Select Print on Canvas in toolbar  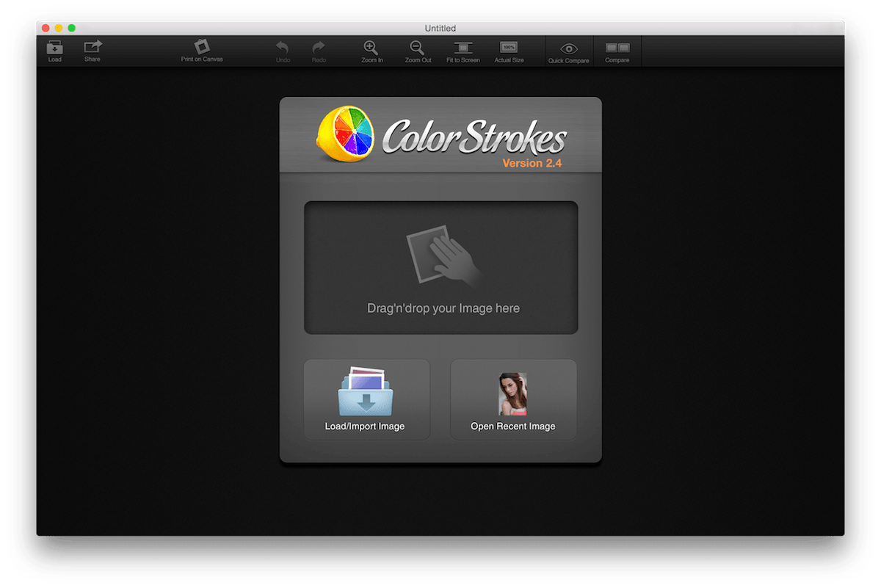tap(202, 46)
